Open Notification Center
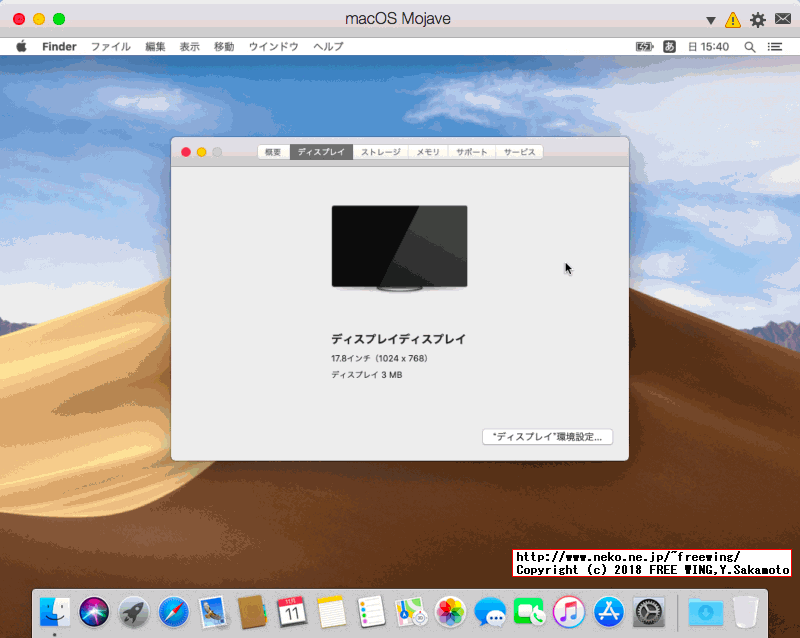The image size is (800, 638). click(x=776, y=46)
